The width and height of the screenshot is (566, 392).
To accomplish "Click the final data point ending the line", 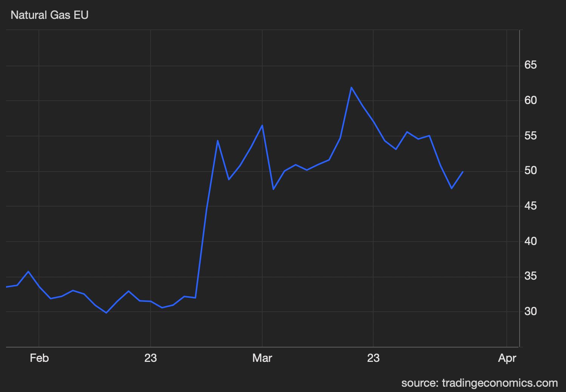I will (x=463, y=172).
